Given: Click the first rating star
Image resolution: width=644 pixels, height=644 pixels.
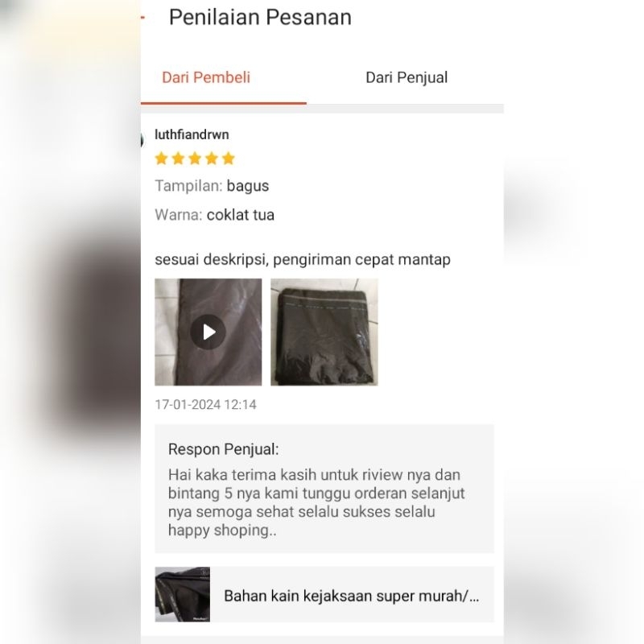Looking at the screenshot, I should pyautogui.click(x=162, y=158).
